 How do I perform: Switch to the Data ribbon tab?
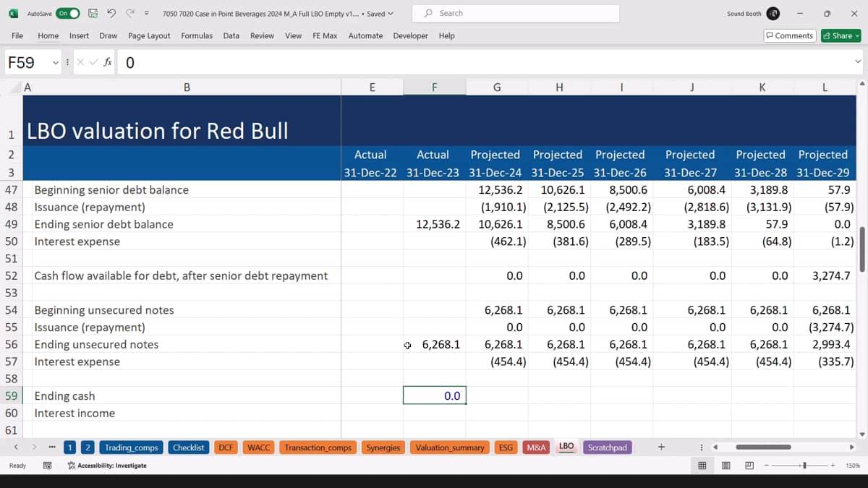coord(231,35)
